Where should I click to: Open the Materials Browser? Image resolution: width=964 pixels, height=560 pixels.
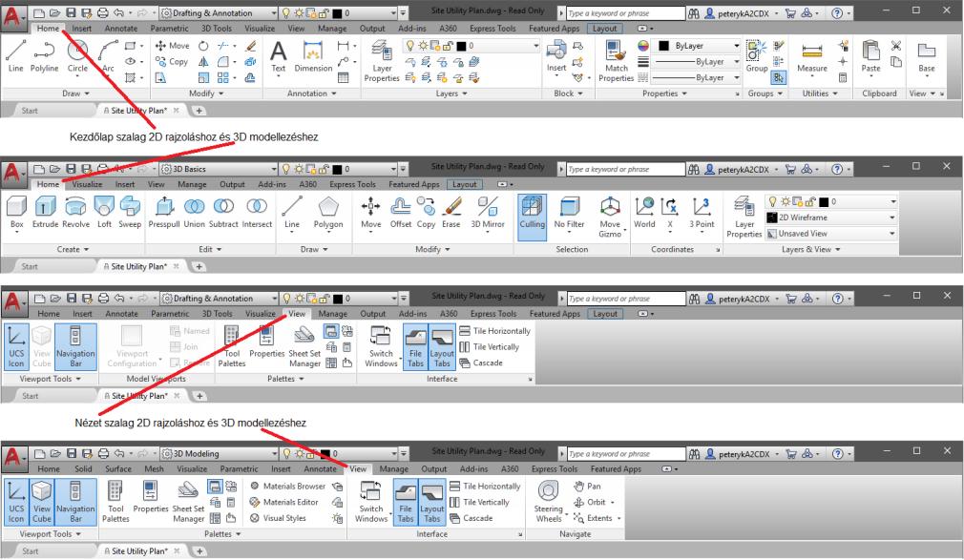[287, 487]
